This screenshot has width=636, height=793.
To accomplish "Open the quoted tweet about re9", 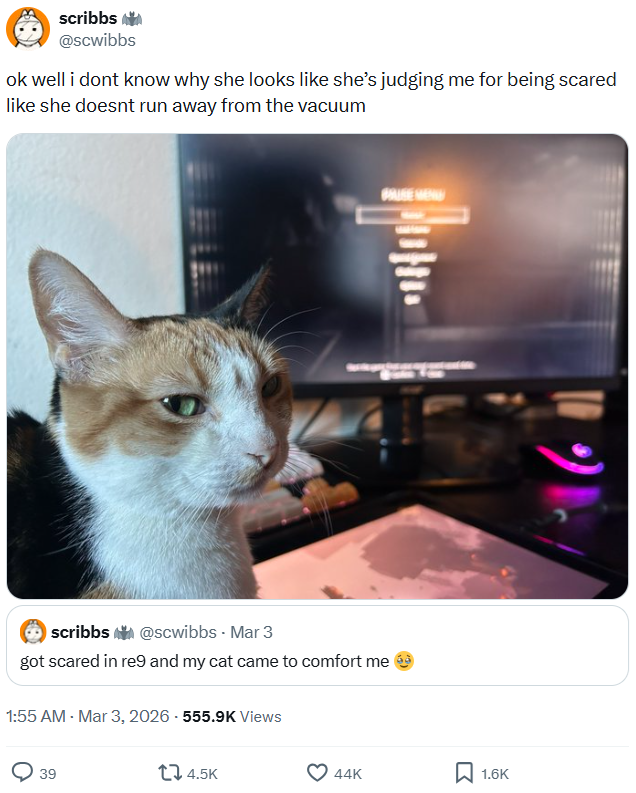I will pyautogui.click(x=317, y=646).
